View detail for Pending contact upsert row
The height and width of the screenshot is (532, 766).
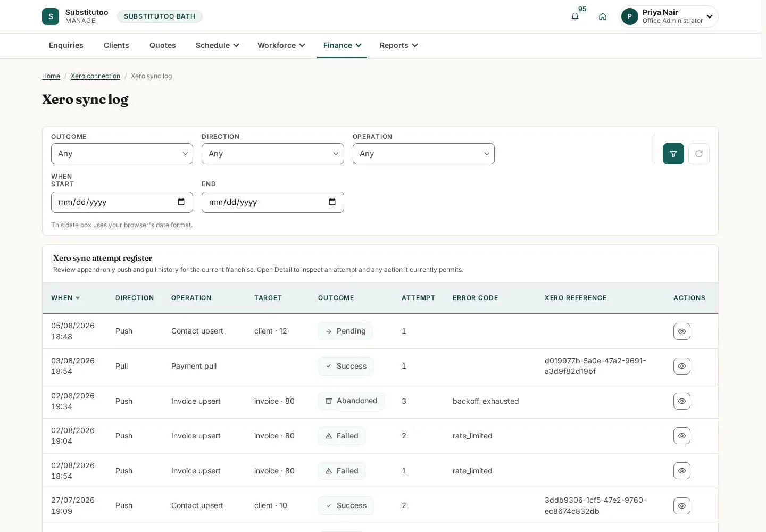pyautogui.click(x=682, y=331)
